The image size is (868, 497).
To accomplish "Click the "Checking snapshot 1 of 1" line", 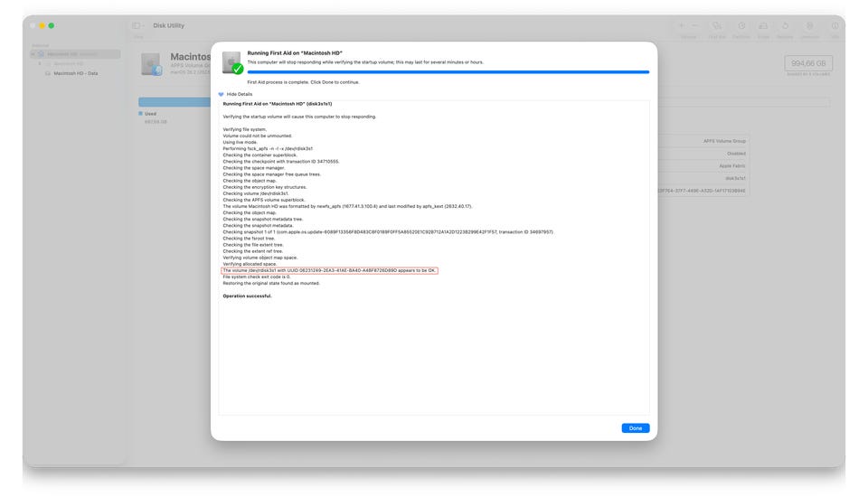I will coord(388,232).
